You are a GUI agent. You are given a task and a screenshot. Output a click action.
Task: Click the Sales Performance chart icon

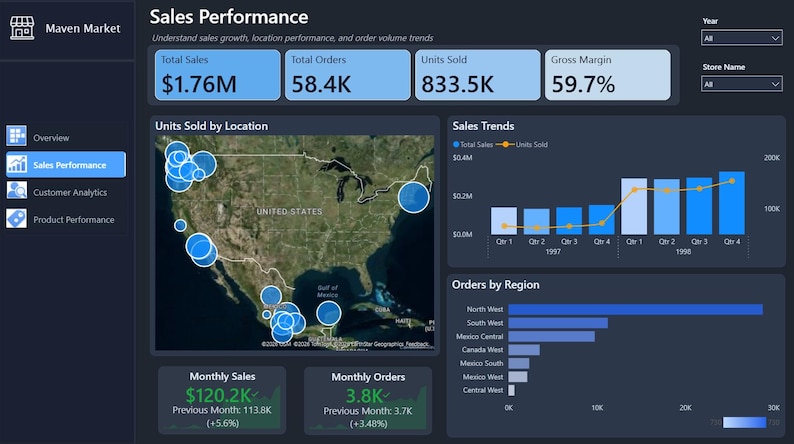(17, 164)
